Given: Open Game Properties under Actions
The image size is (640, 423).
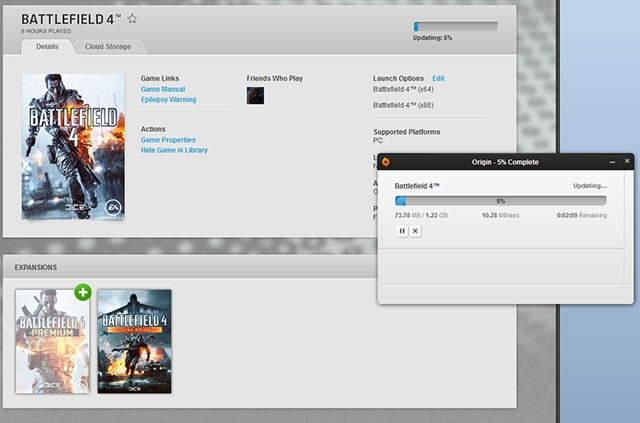Looking at the screenshot, I should [168, 140].
